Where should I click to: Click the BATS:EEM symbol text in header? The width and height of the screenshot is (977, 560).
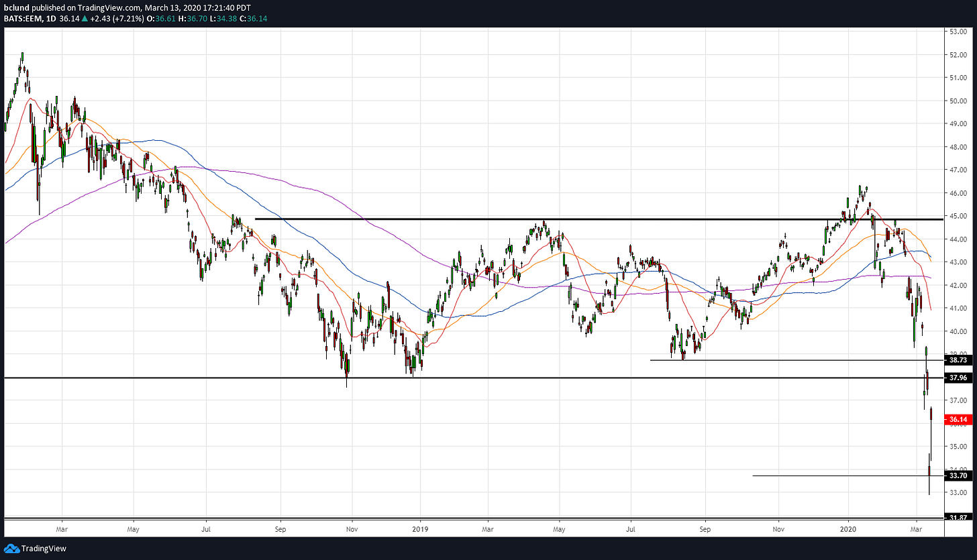coord(23,17)
